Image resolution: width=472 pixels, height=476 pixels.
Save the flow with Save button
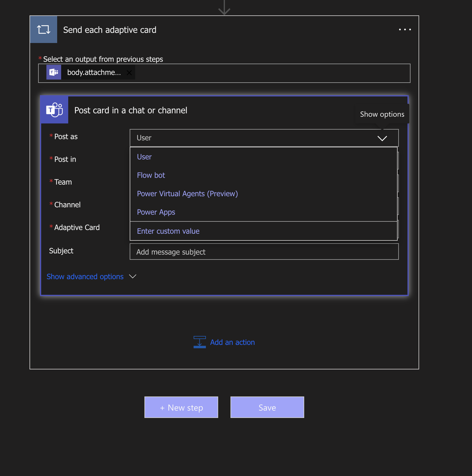coord(267,407)
